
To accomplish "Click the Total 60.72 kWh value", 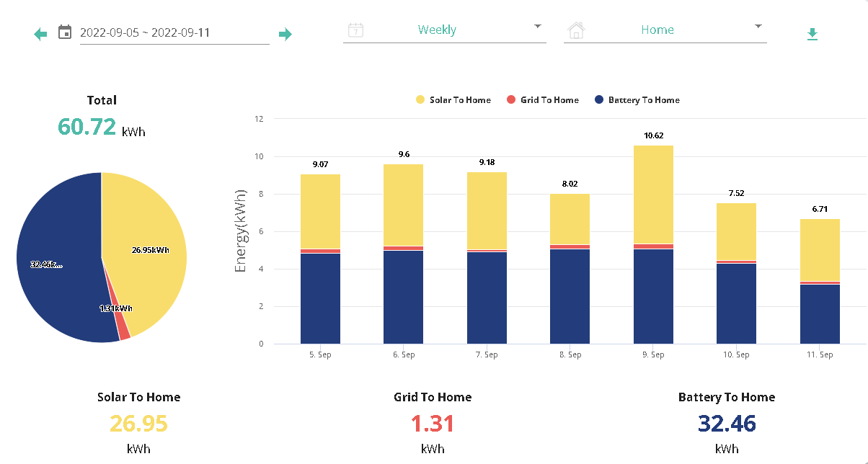I will pos(102,127).
